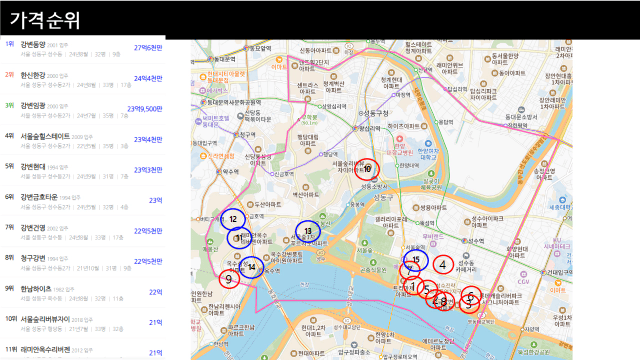Select 10위 서울숲리버뷰자이 entry

click(83, 322)
